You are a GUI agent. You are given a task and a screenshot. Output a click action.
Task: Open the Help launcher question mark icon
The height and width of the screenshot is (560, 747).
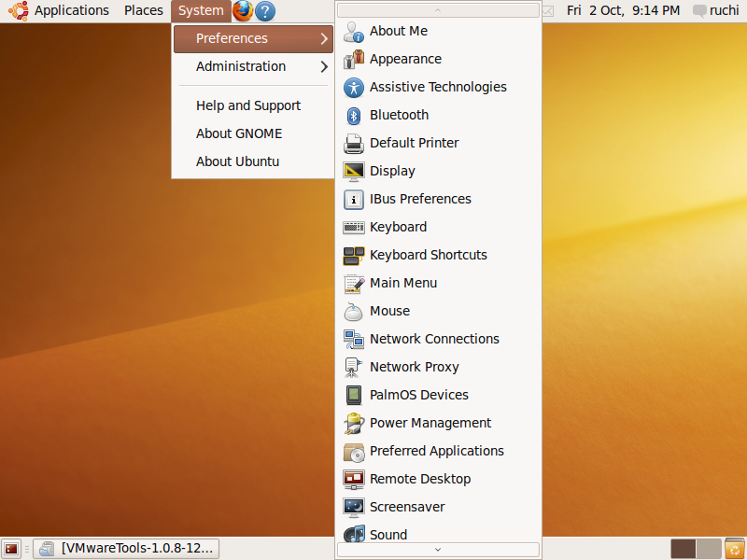tap(265, 10)
